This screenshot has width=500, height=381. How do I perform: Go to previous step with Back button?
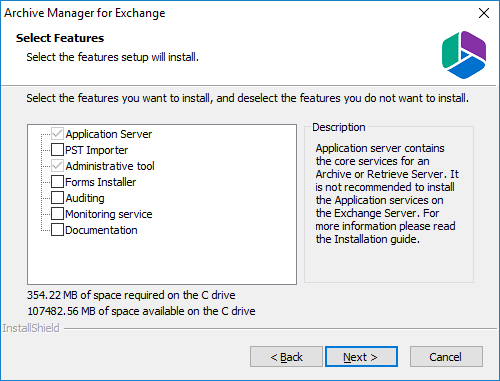tap(286, 357)
